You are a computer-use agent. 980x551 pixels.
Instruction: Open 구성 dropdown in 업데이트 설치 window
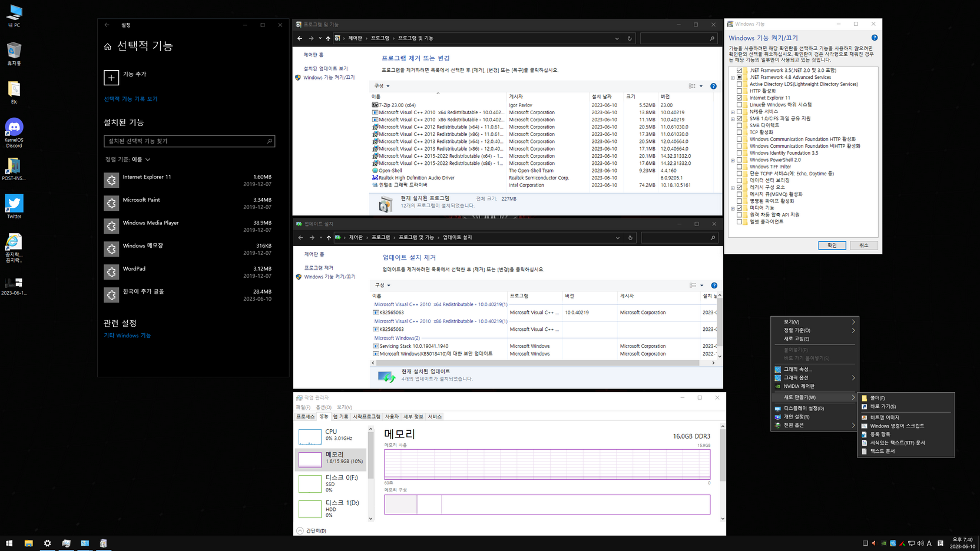pyautogui.click(x=382, y=286)
